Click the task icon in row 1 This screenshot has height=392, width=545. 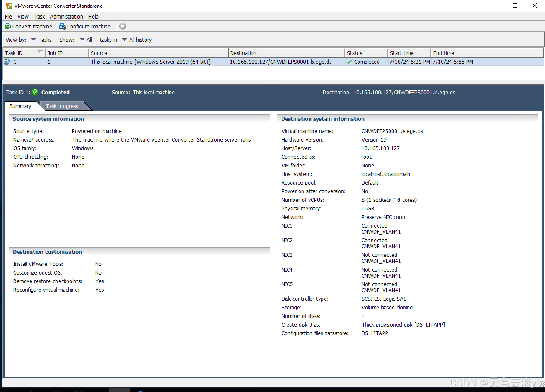pyautogui.click(x=8, y=62)
